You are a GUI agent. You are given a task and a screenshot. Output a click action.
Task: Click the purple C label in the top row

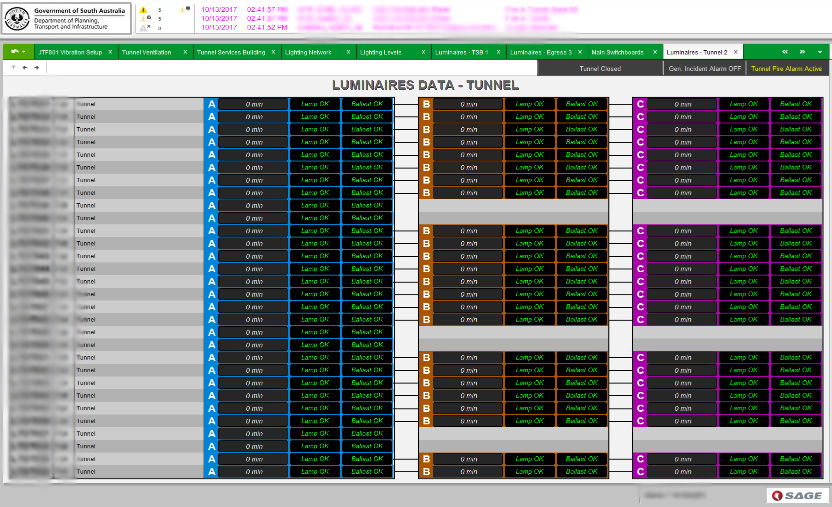(640, 104)
